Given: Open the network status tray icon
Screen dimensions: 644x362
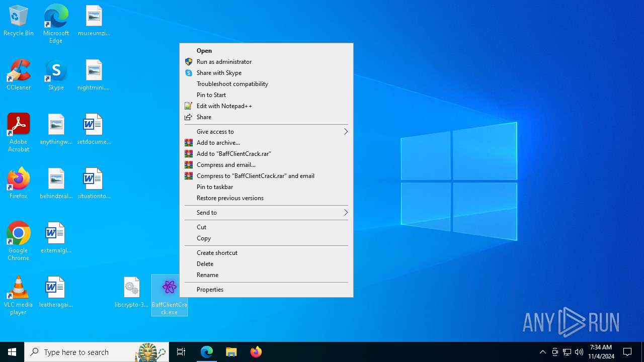Looking at the screenshot, I should point(567,352).
